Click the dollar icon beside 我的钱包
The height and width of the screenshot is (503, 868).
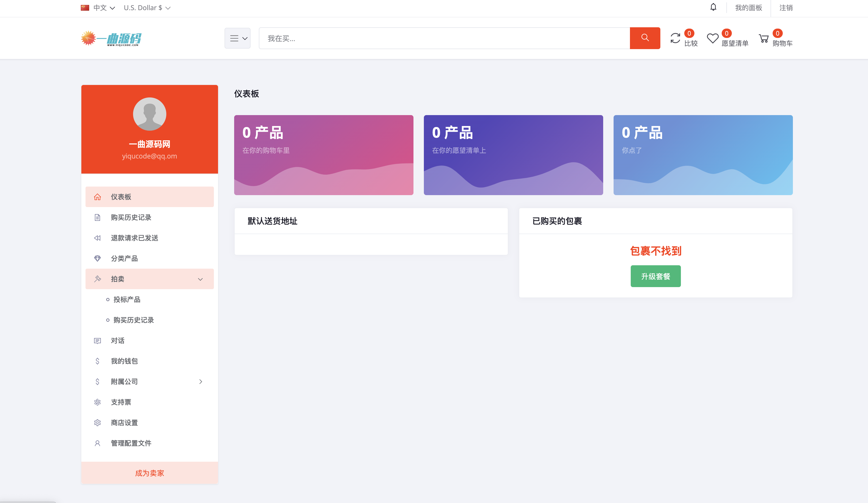[97, 361]
